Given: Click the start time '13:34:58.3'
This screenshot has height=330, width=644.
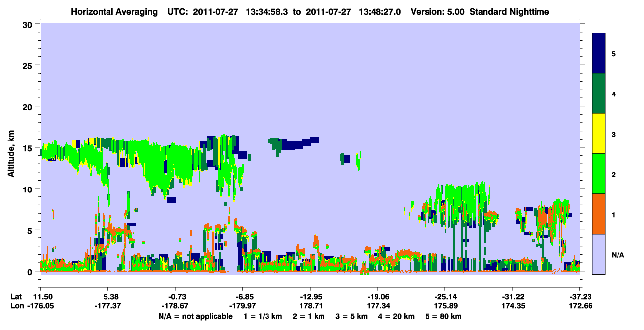Looking at the screenshot, I should (268, 11).
